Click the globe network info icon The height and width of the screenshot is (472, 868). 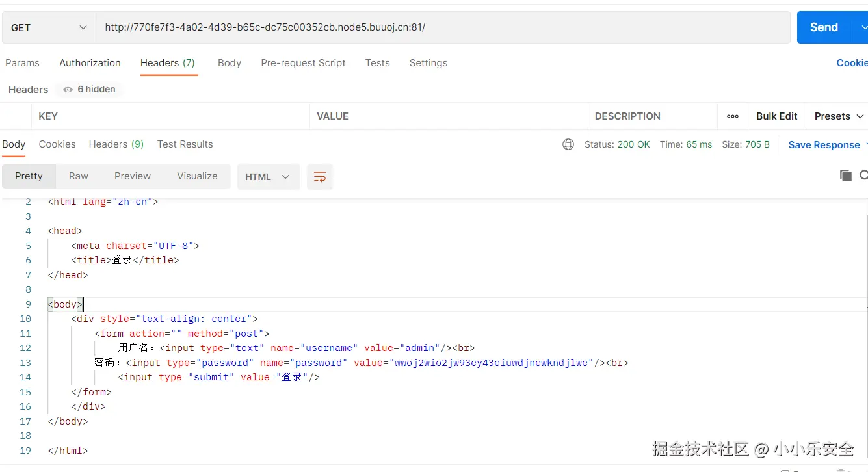[568, 144]
